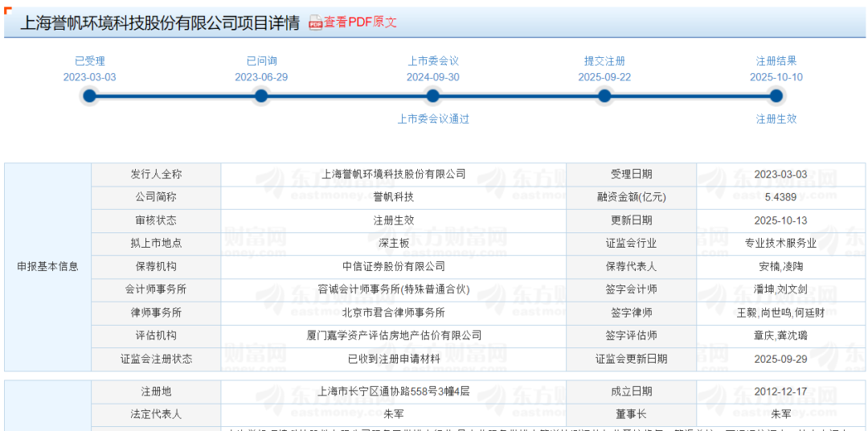The image size is (868, 431).
Task: Click the 审核状态 value 注册生效 in the table
Action: [394, 220]
